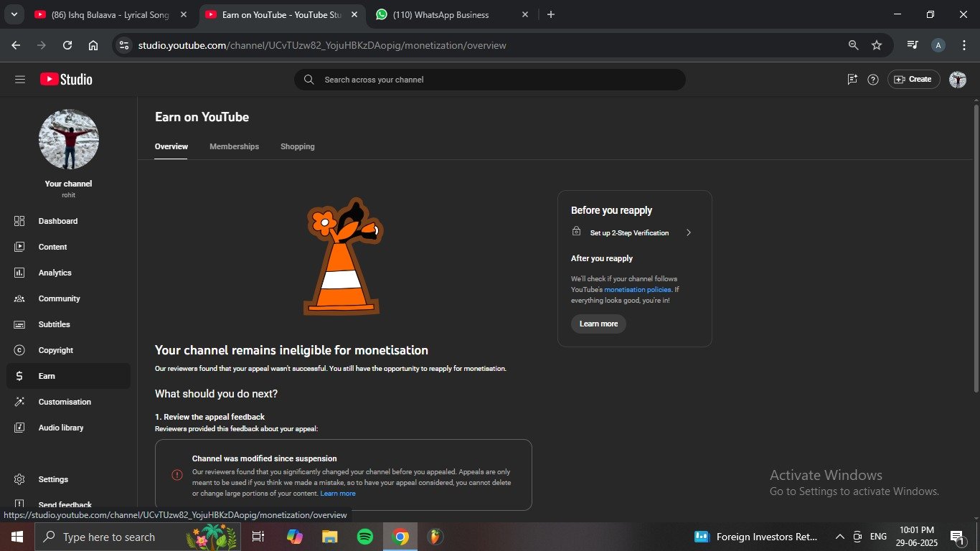Click the 'Channel was modified since suspension' heading
The image size is (980, 551).
tap(264, 458)
